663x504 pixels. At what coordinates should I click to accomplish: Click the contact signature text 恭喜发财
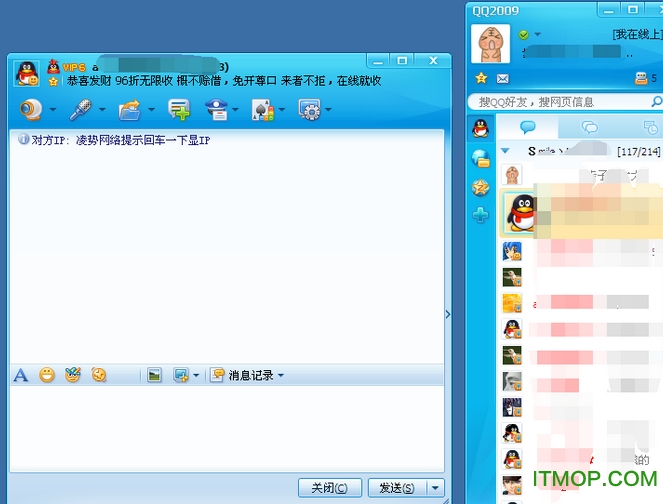(x=224, y=81)
